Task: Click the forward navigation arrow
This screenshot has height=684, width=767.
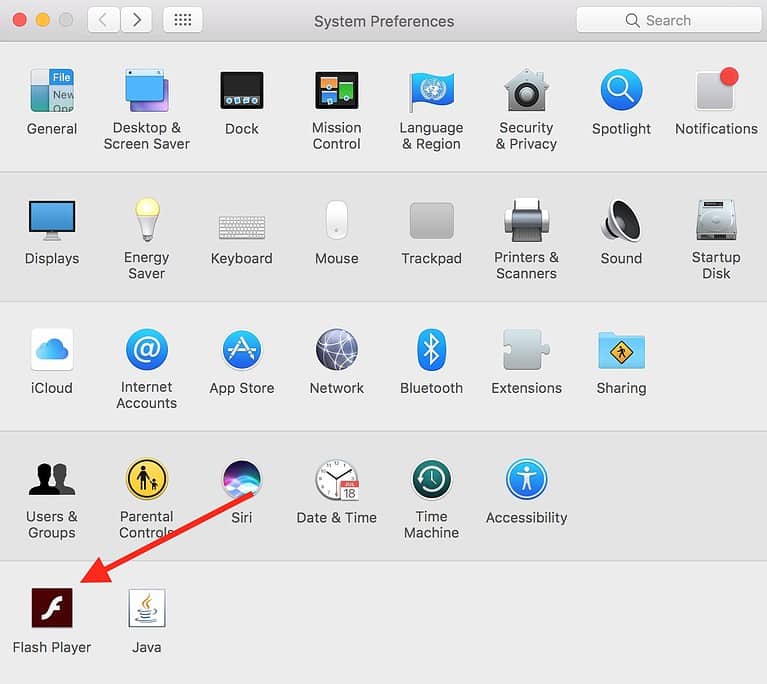Action: click(136, 20)
